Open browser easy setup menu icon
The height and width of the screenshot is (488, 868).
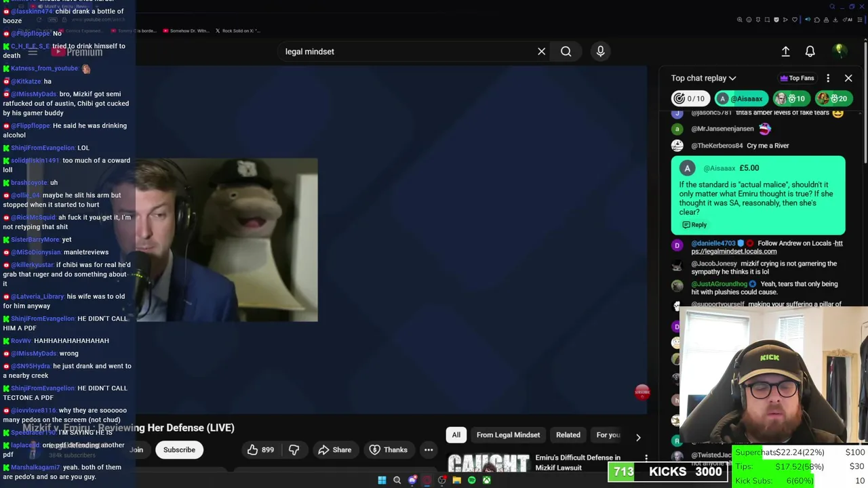tap(860, 20)
